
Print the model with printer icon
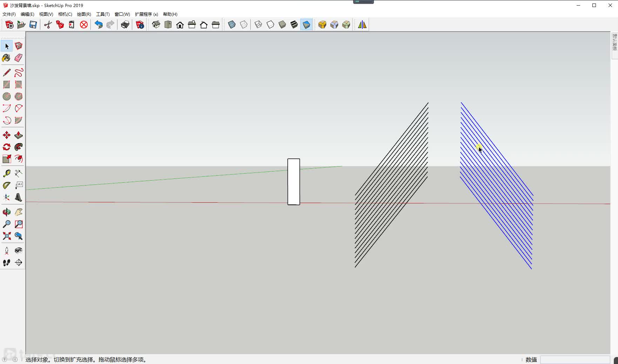coord(125,25)
